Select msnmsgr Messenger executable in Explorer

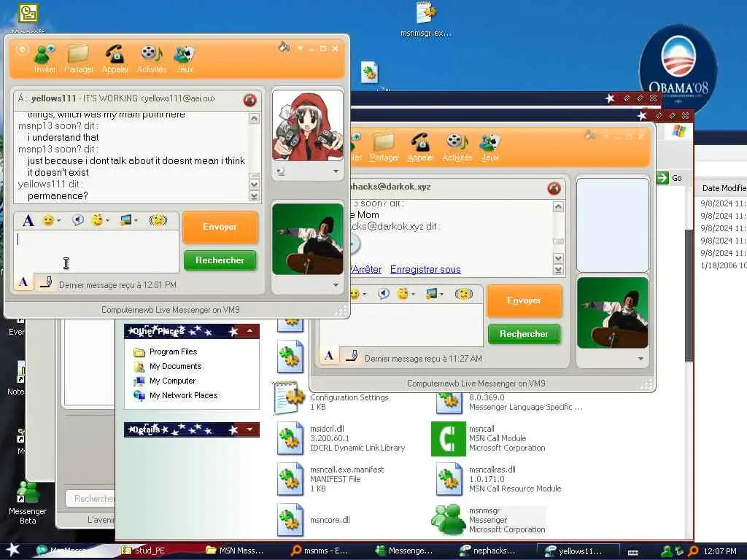(x=488, y=519)
